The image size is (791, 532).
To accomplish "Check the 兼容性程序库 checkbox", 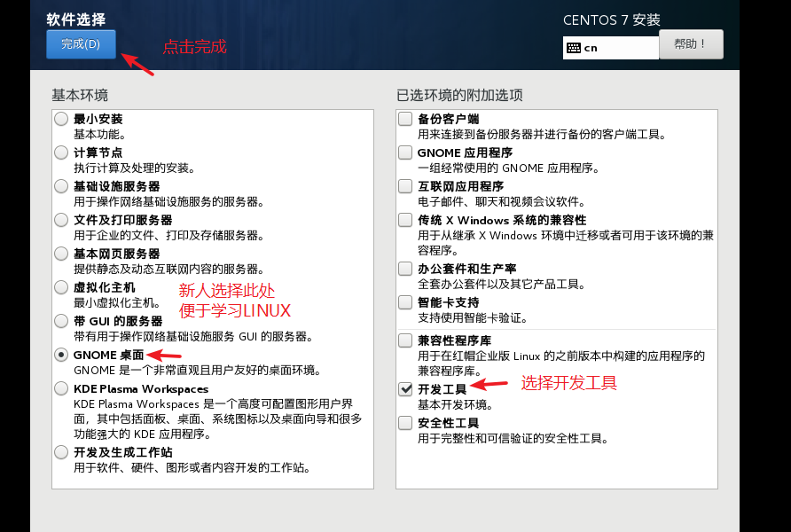I will pos(405,340).
